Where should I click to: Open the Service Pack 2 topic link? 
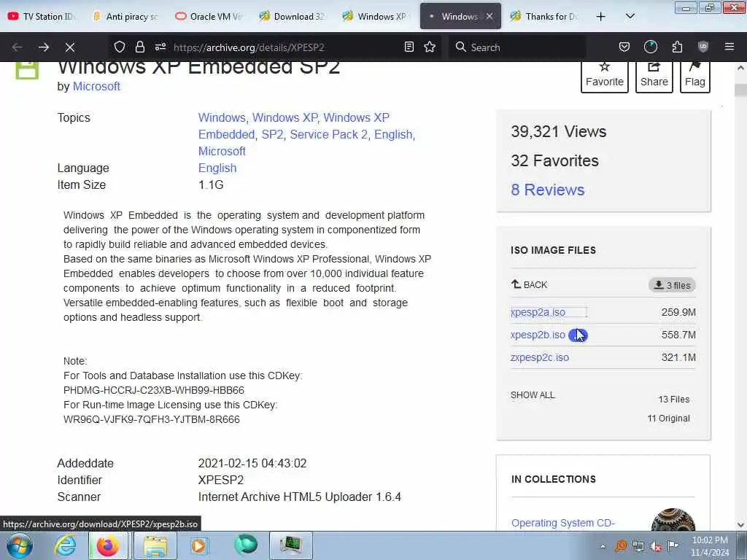click(x=329, y=134)
